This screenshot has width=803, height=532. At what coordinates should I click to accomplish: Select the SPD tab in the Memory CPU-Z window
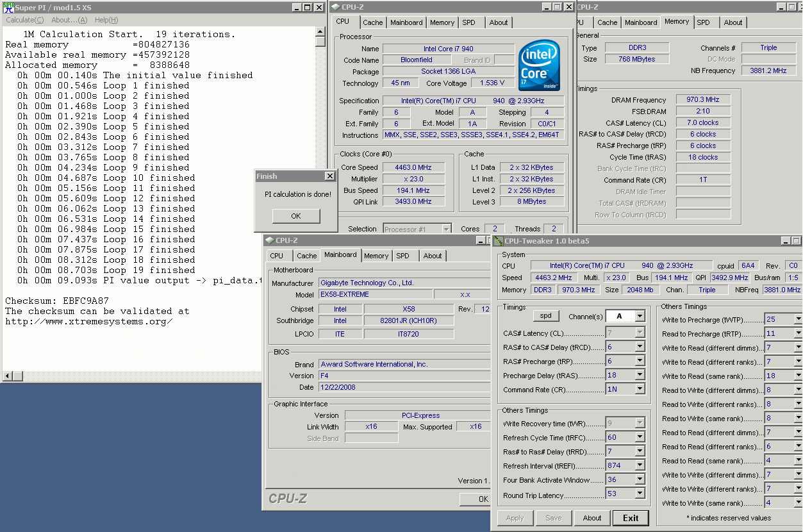[x=704, y=22]
